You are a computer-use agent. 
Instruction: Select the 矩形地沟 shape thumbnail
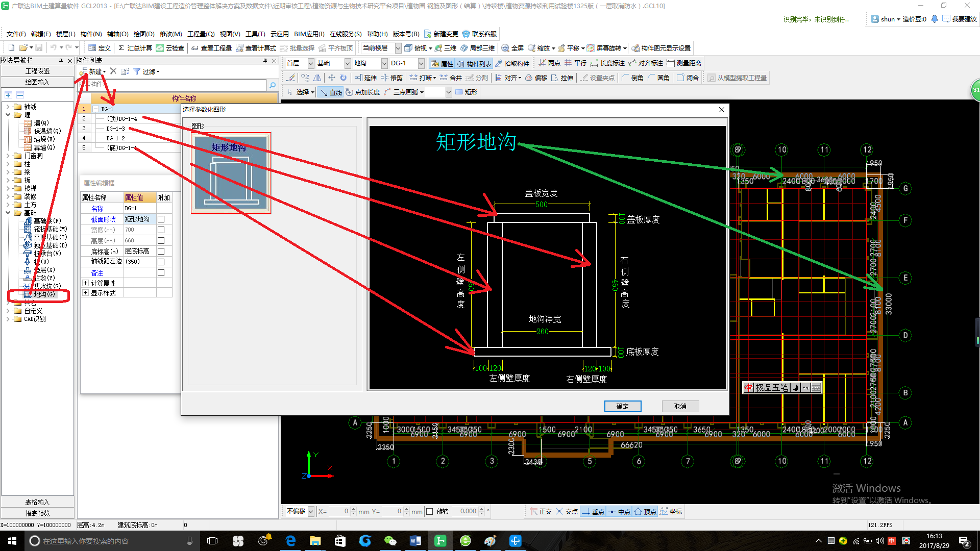(x=231, y=173)
